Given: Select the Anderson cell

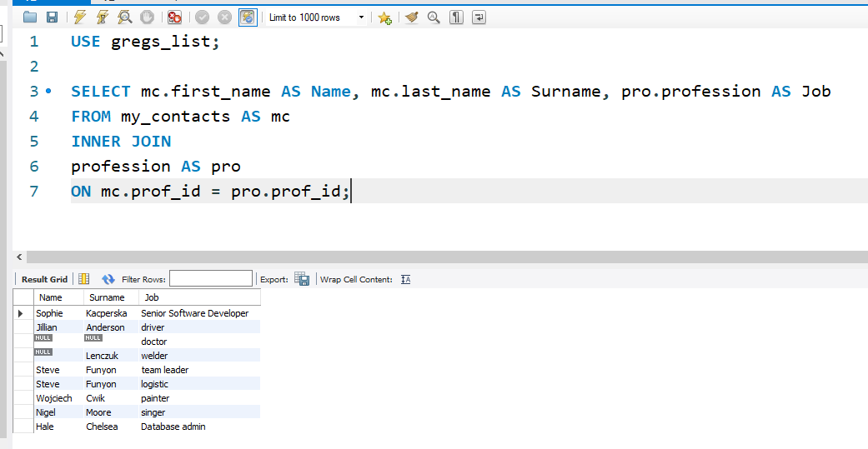Looking at the screenshot, I should point(111,327).
